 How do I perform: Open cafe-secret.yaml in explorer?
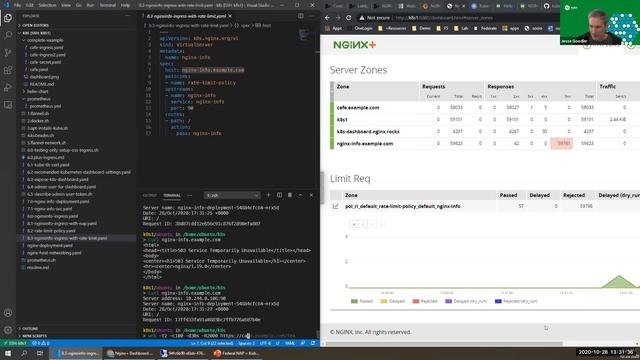(45, 62)
